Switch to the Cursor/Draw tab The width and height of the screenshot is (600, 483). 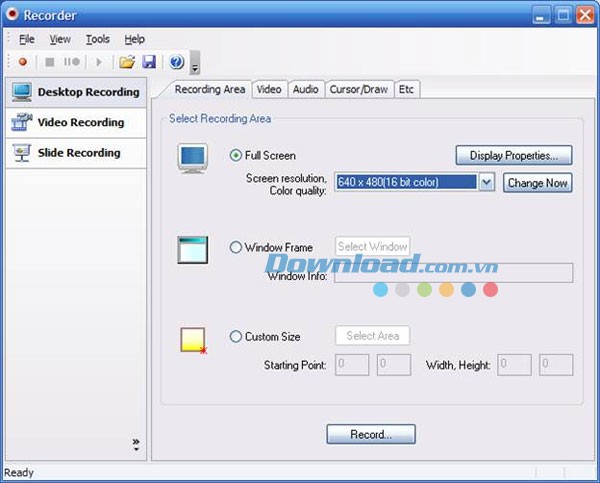point(358,89)
